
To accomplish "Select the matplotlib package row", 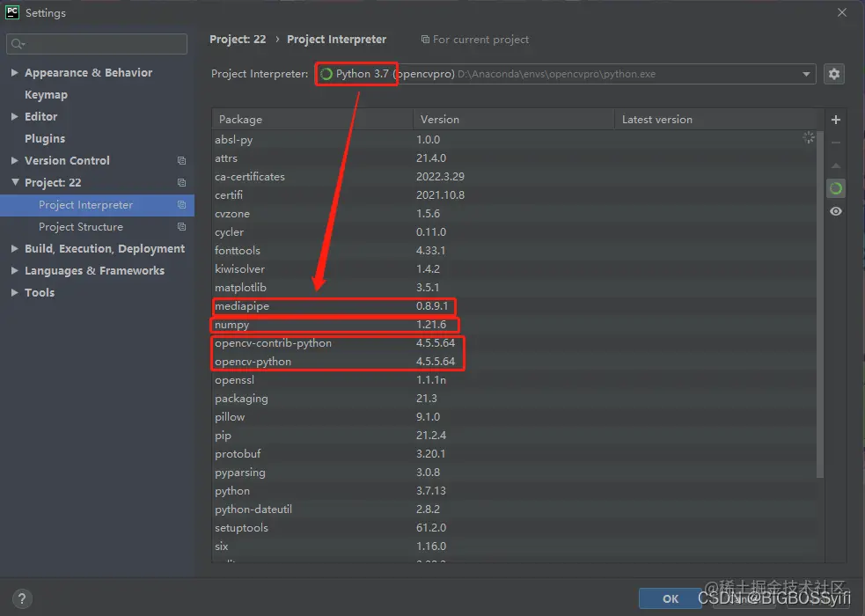I will [514, 287].
